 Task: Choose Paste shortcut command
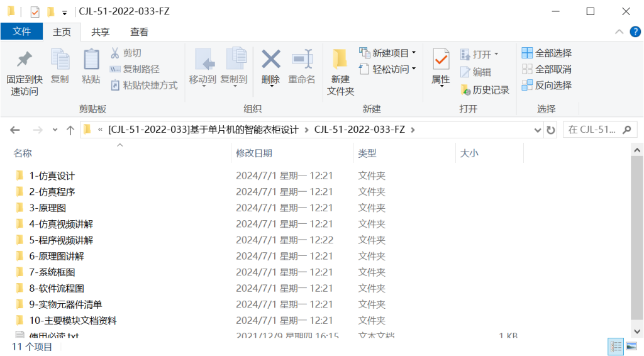coord(144,85)
